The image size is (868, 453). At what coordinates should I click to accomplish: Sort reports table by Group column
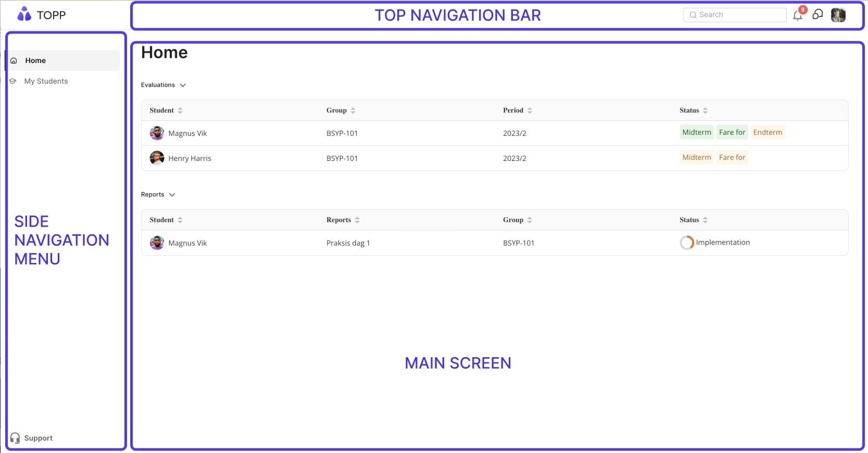pos(530,220)
